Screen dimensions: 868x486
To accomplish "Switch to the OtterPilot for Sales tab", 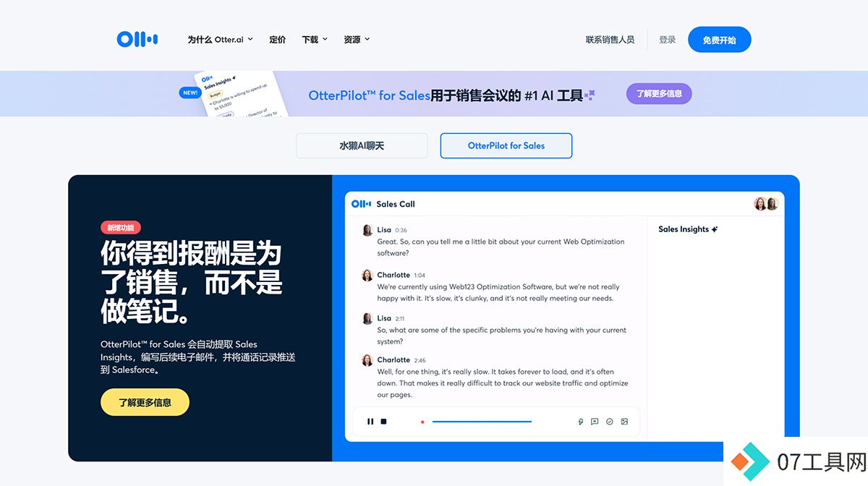I will 506,145.
